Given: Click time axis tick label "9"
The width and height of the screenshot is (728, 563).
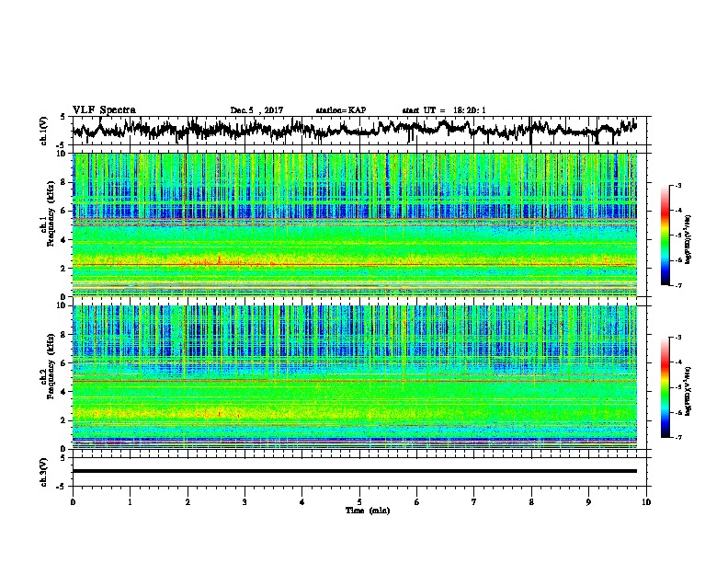Looking at the screenshot, I should point(588,502).
